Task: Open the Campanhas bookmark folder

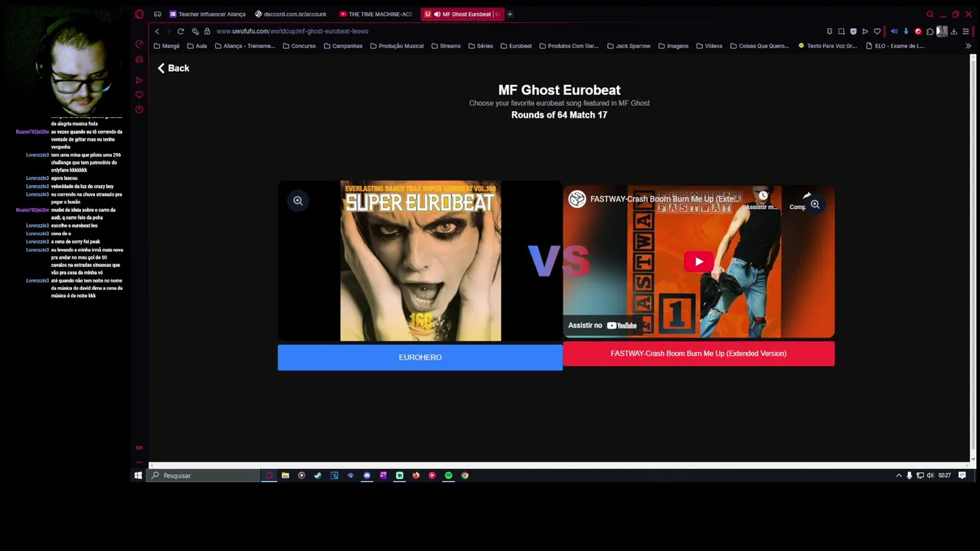Action: 342,46
